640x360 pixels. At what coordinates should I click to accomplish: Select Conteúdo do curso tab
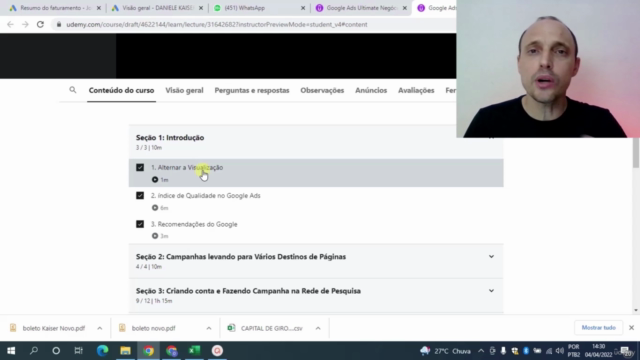(x=121, y=91)
